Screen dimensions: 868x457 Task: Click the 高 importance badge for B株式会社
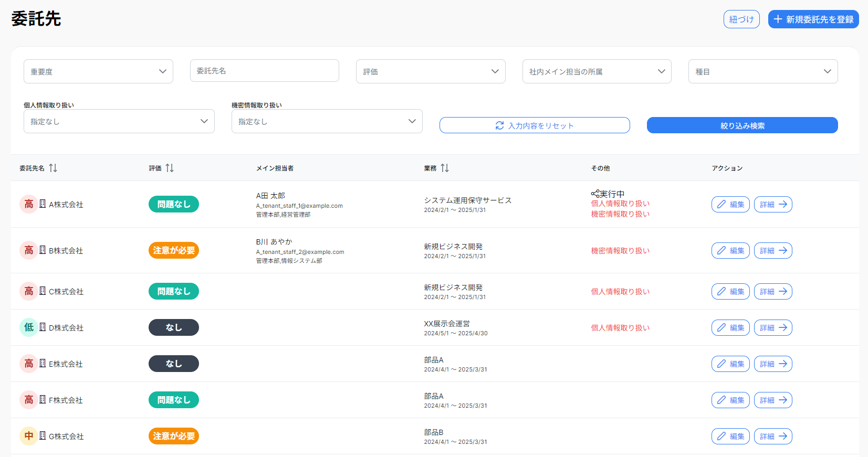[28, 250]
